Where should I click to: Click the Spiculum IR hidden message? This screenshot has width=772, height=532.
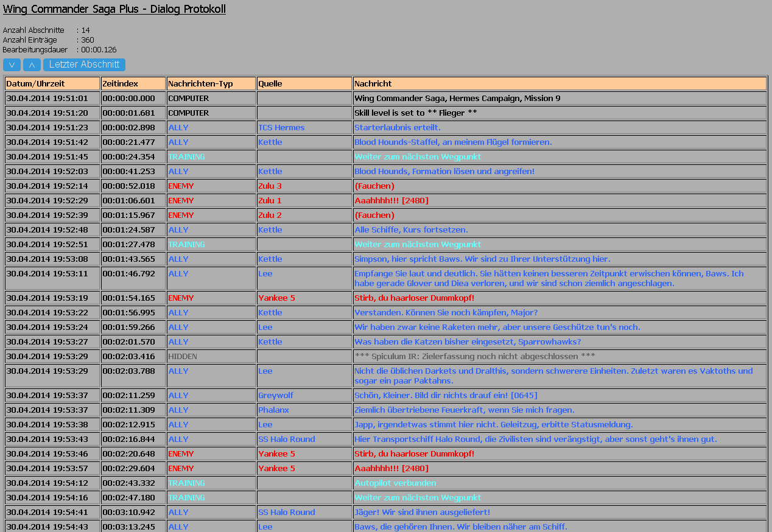[x=474, y=356]
